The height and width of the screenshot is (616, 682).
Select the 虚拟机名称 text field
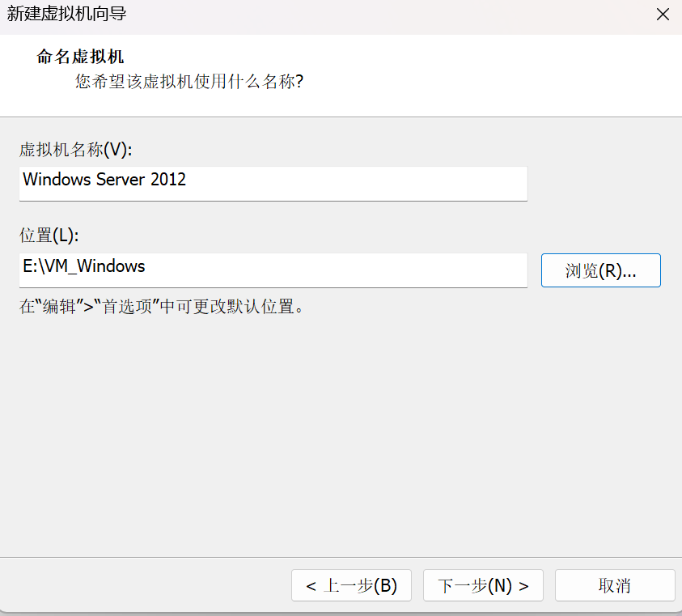[273, 184]
